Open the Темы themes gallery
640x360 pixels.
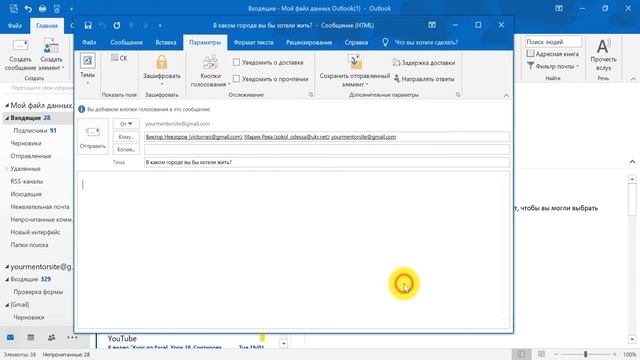(x=87, y=69)
